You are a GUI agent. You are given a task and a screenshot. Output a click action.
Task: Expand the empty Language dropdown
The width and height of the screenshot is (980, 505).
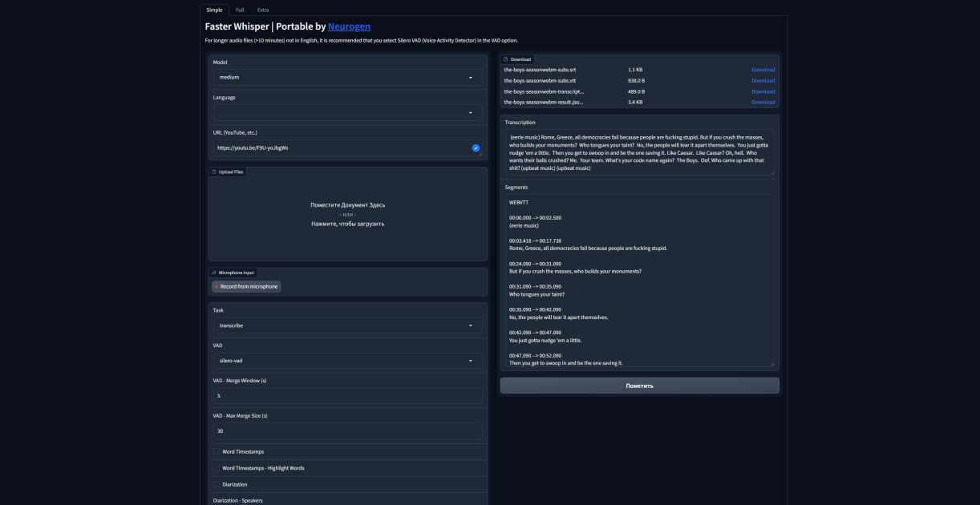coord(348,113)
